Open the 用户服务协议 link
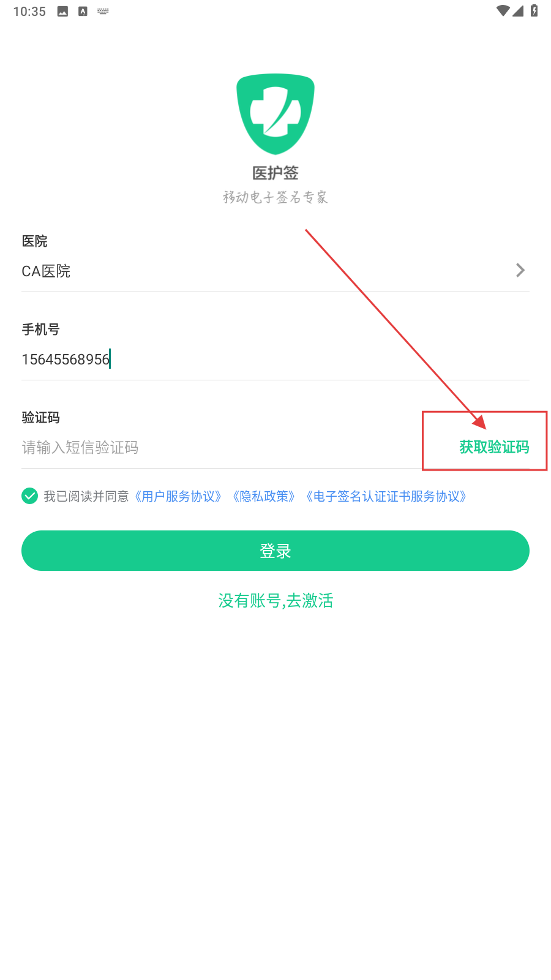Viewport: 551px width, 980px height. pos(178,496)
